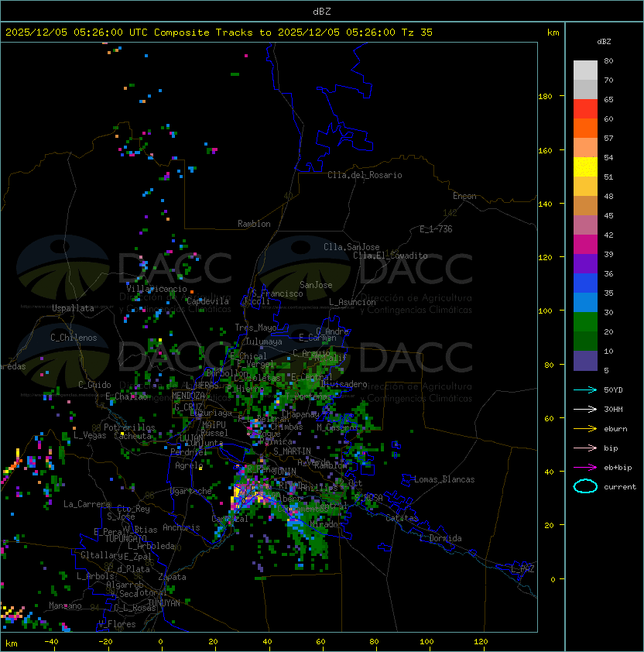Select the Manzano label
The width and height of the screenshot is (644, 652).
65,606
